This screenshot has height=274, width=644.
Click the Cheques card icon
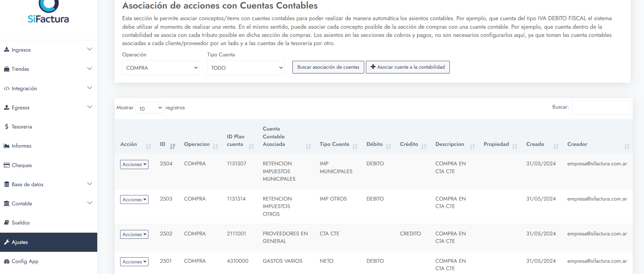tap(6, 165)
